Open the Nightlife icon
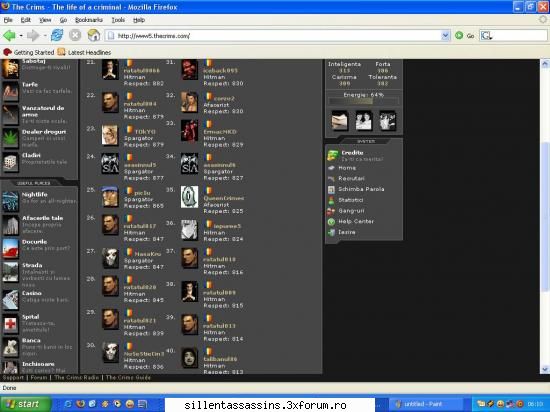Screen dimensions: 550x412 click(x=10, y=201)
